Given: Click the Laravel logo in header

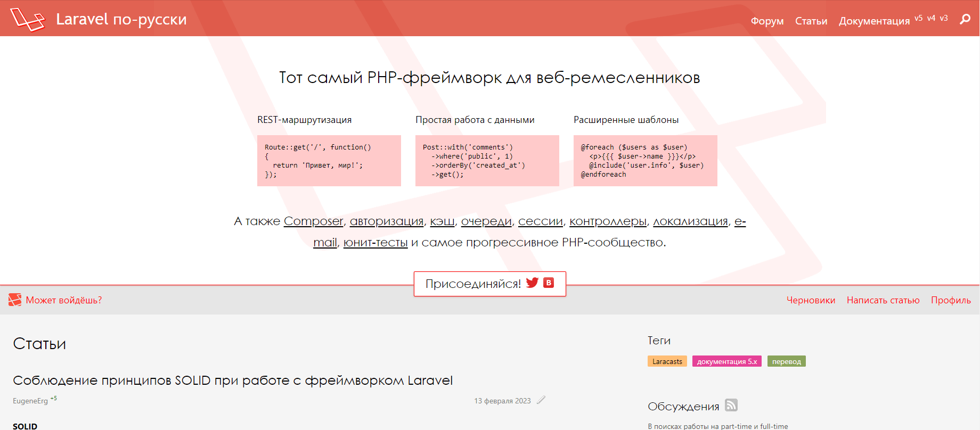Looking at the screenshot, I should point(28,19).
